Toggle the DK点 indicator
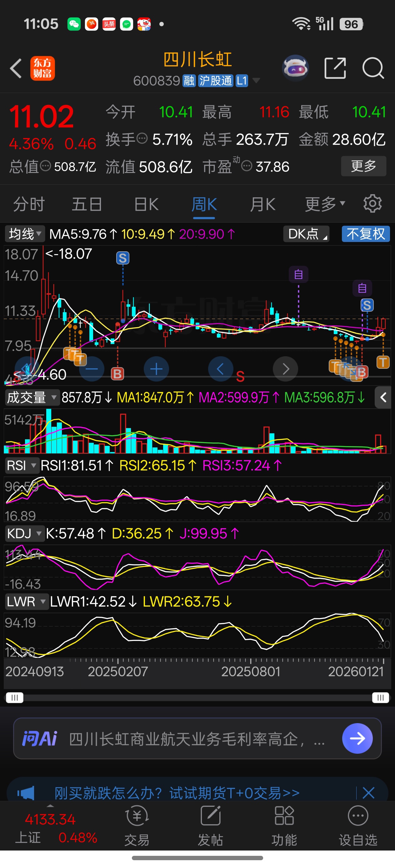The height and width of the screenshot is (868, 395). [x=306, y=234]
